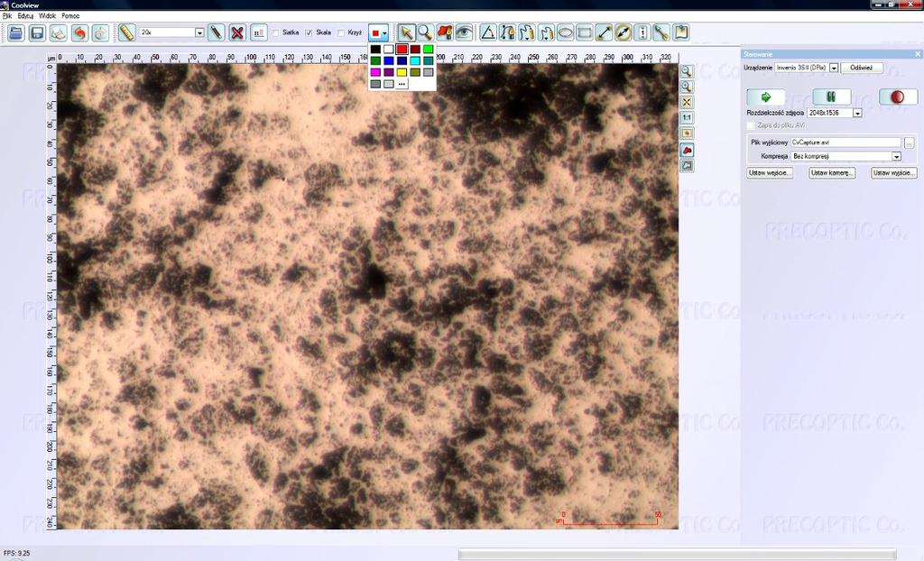The width and height of the screenshot is (924, 561).
Task: Open the Pomoc menu
Action: [70, 16]
